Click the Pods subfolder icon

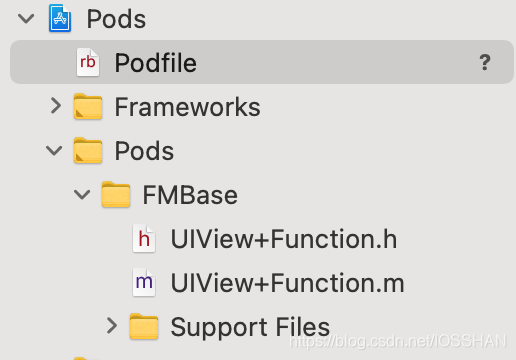click(x=88, y=150)
